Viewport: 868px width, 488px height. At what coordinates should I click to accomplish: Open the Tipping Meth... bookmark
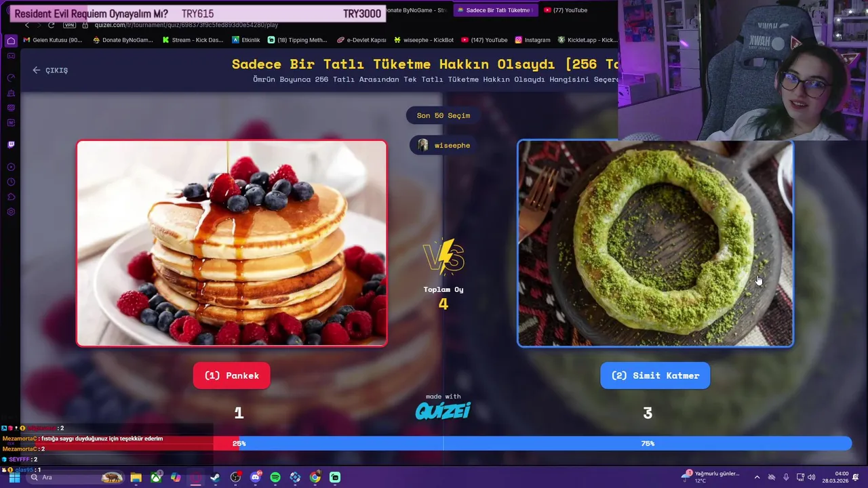click(x=298, y=40)
